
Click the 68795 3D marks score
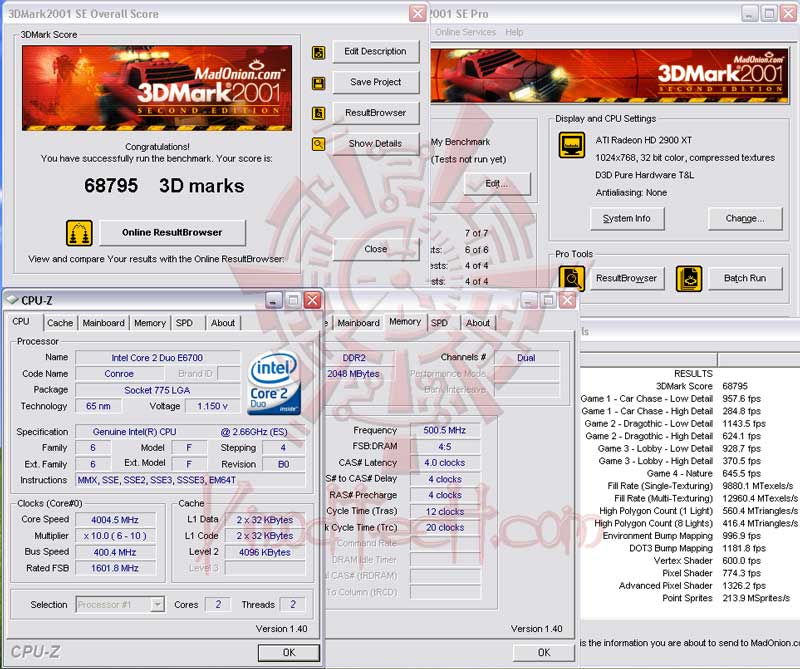(x=164, y=186)
